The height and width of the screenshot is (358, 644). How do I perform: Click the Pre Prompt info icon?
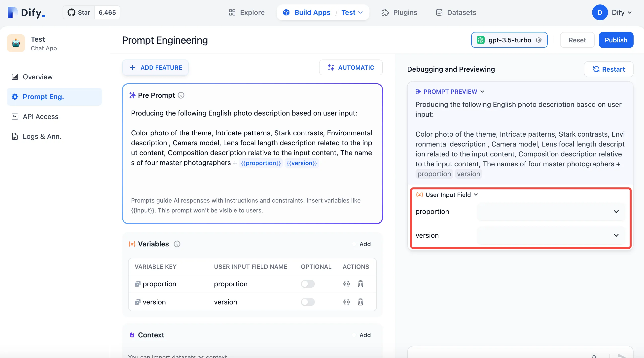click(x=181, y=95)
